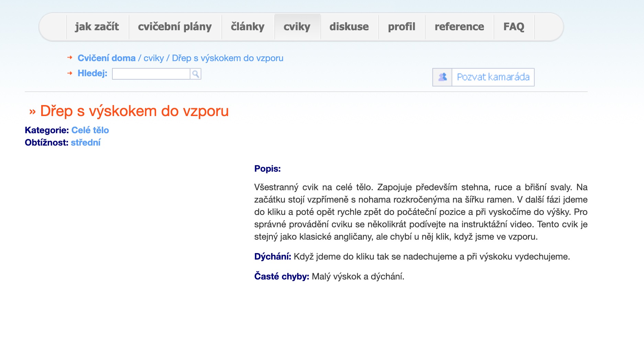Screen dimensions: 644x355
Task: Click the orange exercise title heading
Action: click(134, 111)
